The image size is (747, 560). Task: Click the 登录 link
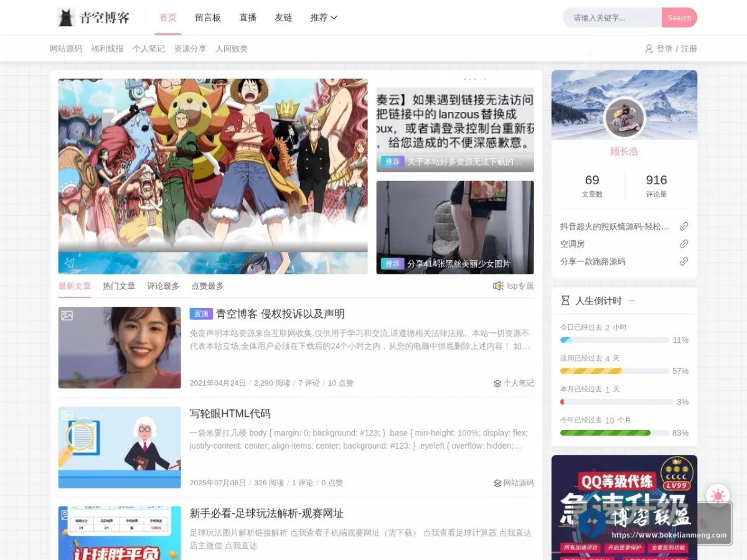point(664,49)
